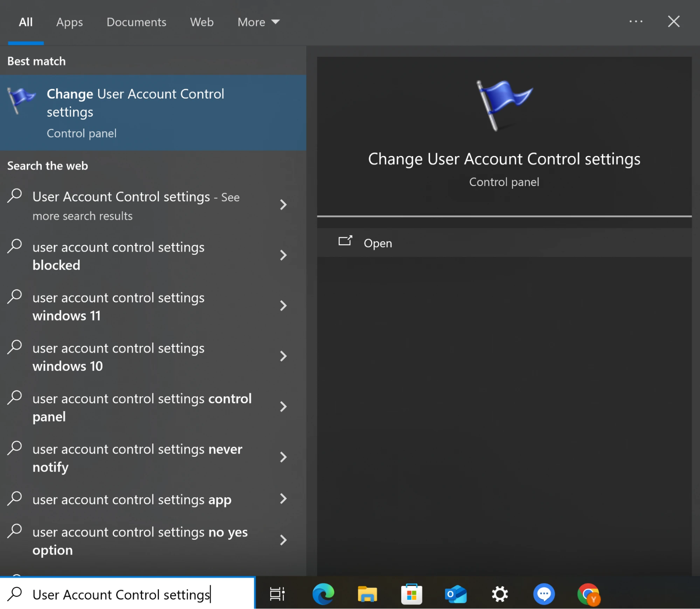The width and height of the screenshot is (700, 609).
Task: Switch to the Web tab
Action: [202, 22]
